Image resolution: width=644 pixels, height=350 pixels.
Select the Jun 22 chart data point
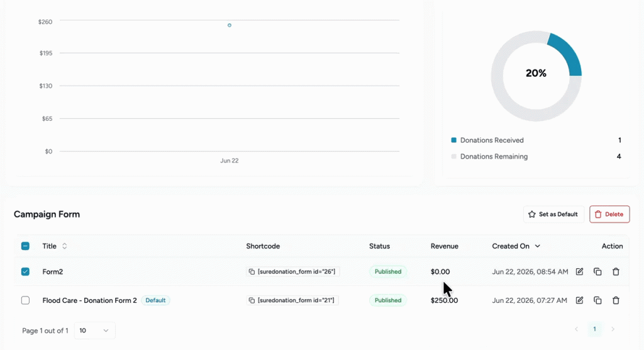(x=230, y=25)
